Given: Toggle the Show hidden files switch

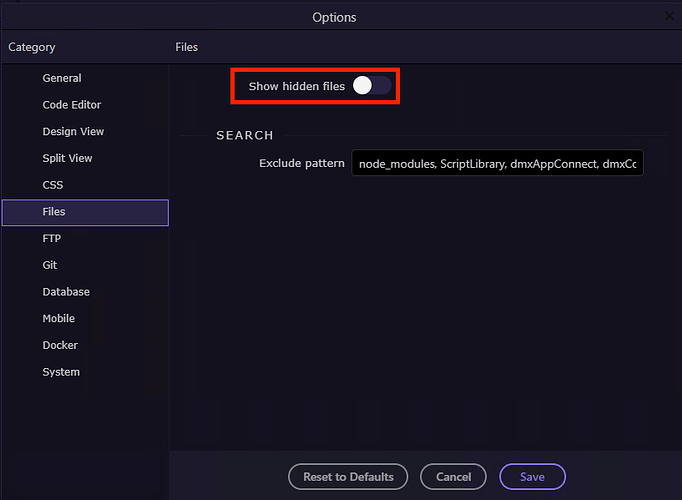Looking at the screenshot, I should pyautogui.click(x=372, y=86).
